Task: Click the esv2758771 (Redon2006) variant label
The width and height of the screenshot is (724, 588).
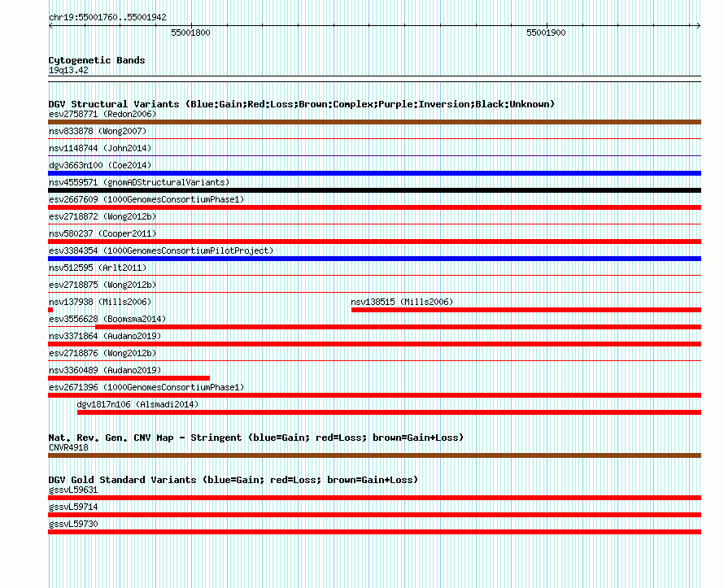Action: click(x=102, y=114)
